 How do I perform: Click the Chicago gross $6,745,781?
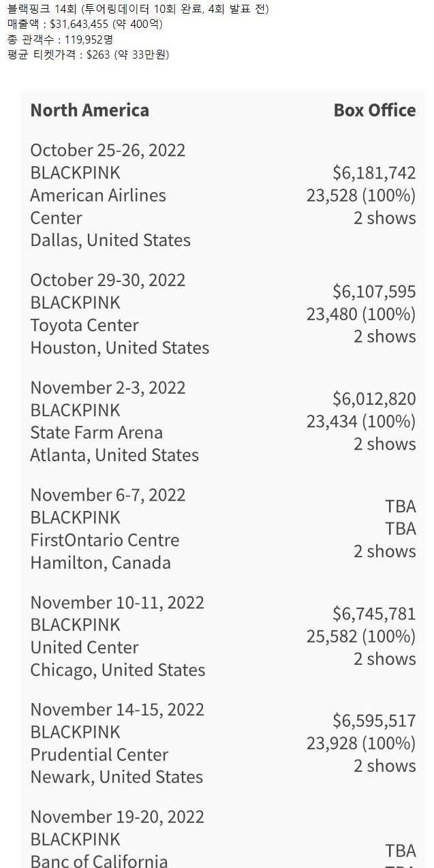pyautogui.click(x=374, y=614)
